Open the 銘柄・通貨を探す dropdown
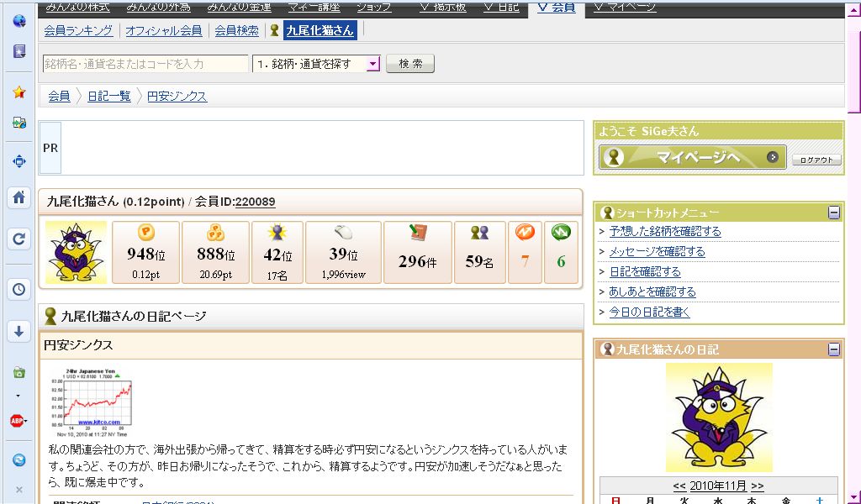This screenshot has width=861, height=504. [x=373, y=64]
